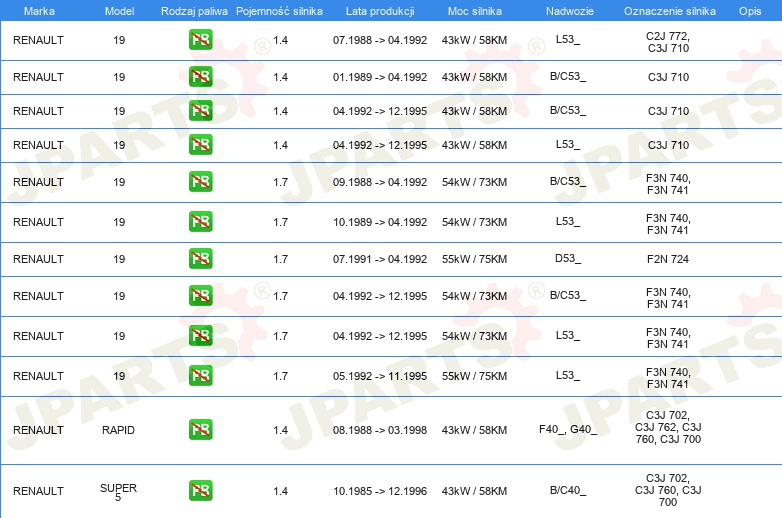Click the fuel icon in the F2N 724 row
Screen dimensions: 782x518
pos(200,259)
